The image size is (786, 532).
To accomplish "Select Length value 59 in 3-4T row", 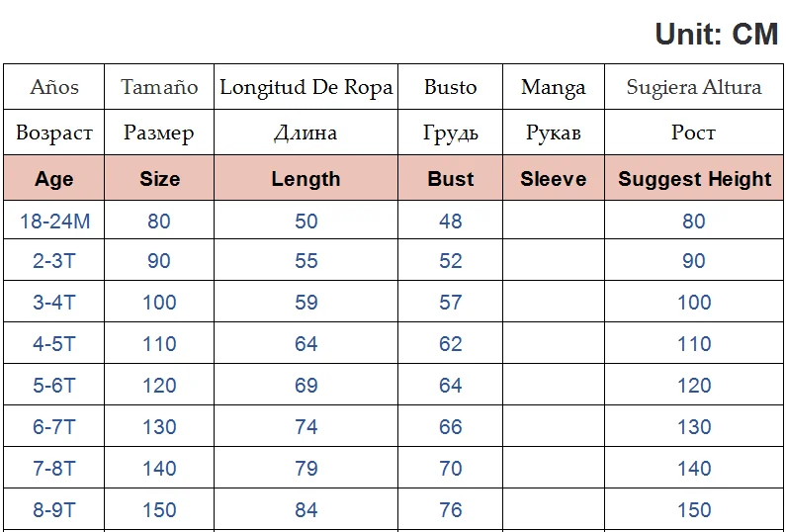I will [306, 303].
